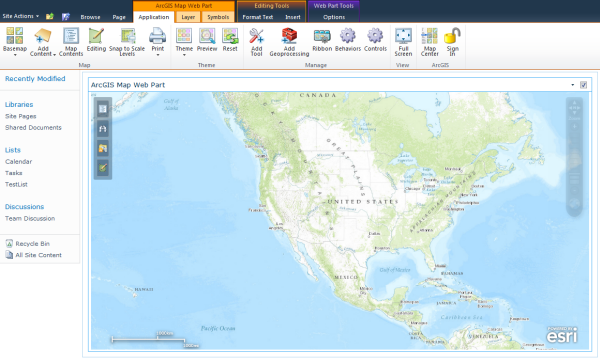Click the third icon in map's side toolbar
600x363 pixels.
tap(103, 148)
